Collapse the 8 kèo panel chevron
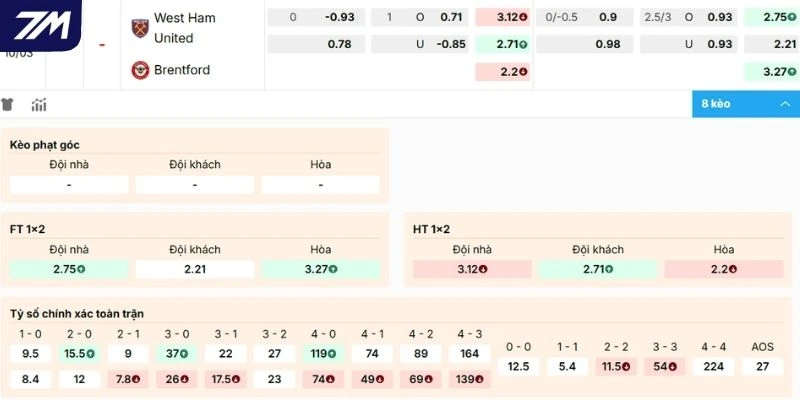 tap(781, 104)
